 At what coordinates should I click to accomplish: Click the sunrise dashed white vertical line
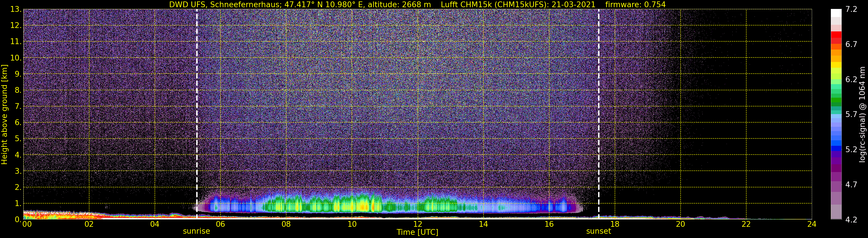[197, 114]
